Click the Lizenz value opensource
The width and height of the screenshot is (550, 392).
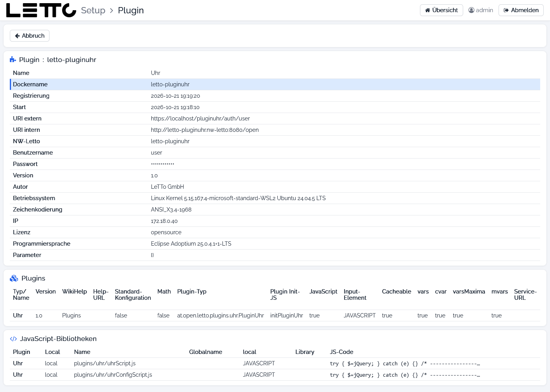point(166,232)
